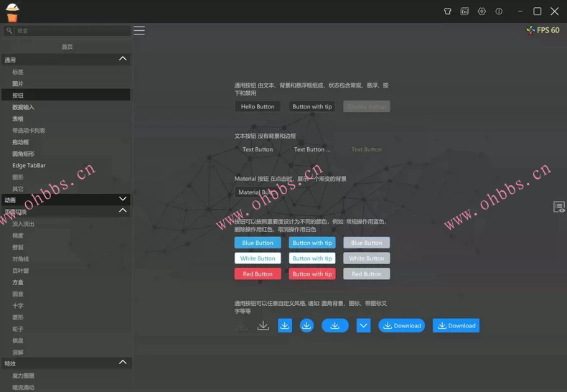Click the Hello Button

[x=258, y=106]
